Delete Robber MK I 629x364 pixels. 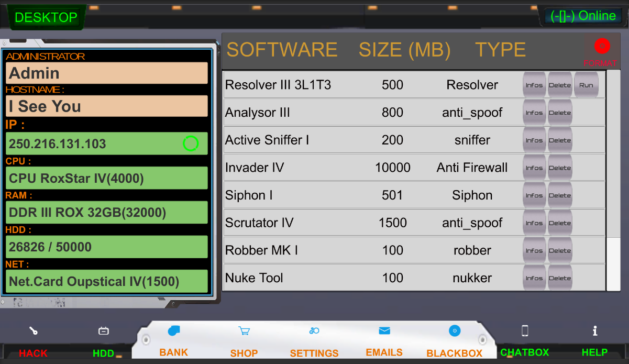pyautogui.click(x=560, y=250)
